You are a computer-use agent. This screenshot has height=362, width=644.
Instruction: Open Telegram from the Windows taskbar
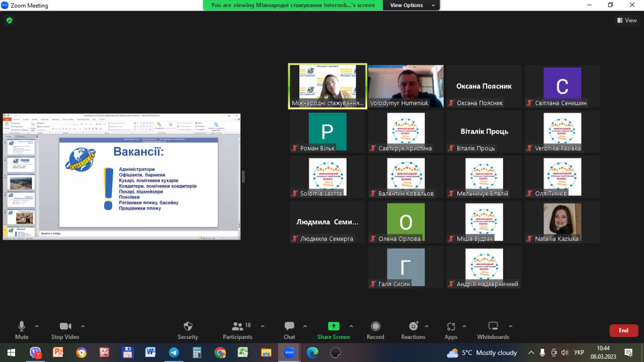pos(174,352)
